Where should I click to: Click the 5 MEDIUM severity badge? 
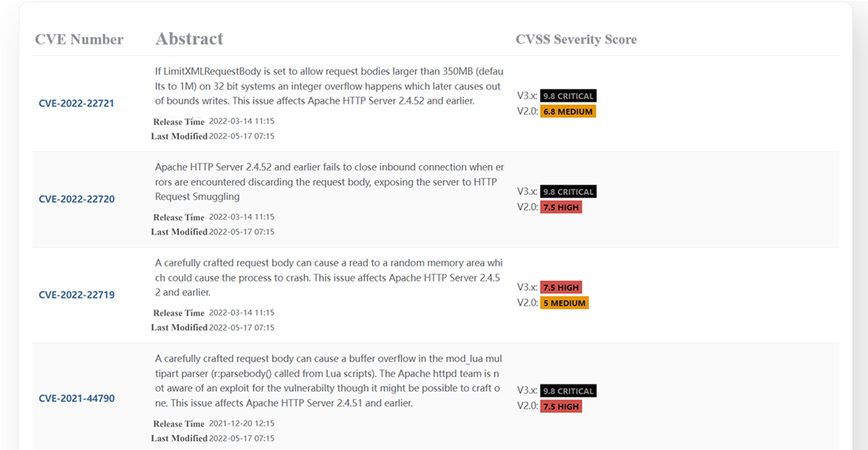[564, 303]
